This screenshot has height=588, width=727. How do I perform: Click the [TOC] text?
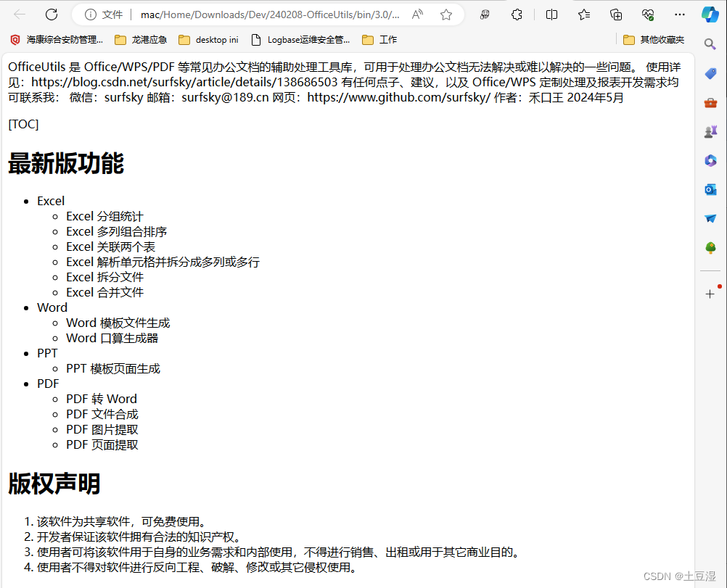pos(23,124)
